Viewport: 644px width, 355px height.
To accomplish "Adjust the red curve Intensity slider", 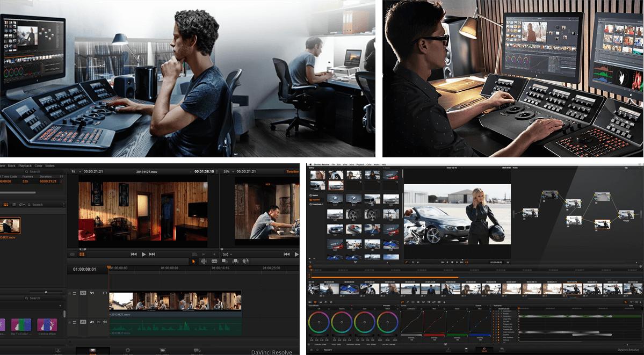I will coord(434,335).
